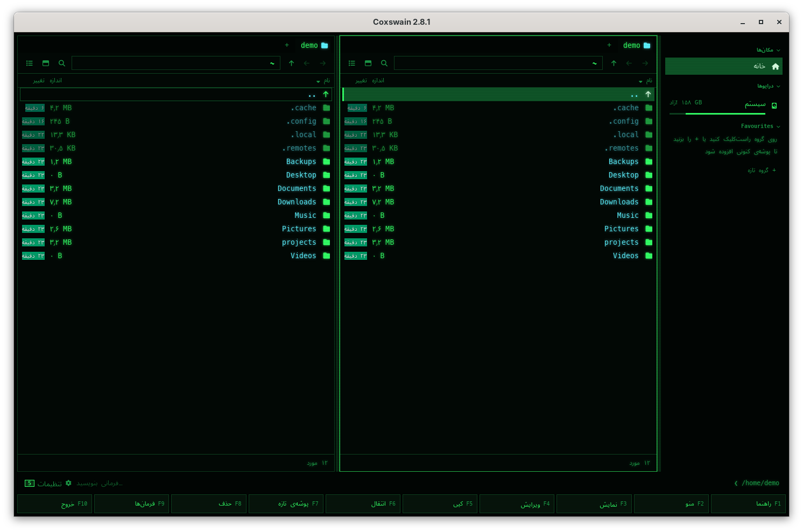
Task: Click system drive icon in sidebar
Action: click(x=774, y=105)
